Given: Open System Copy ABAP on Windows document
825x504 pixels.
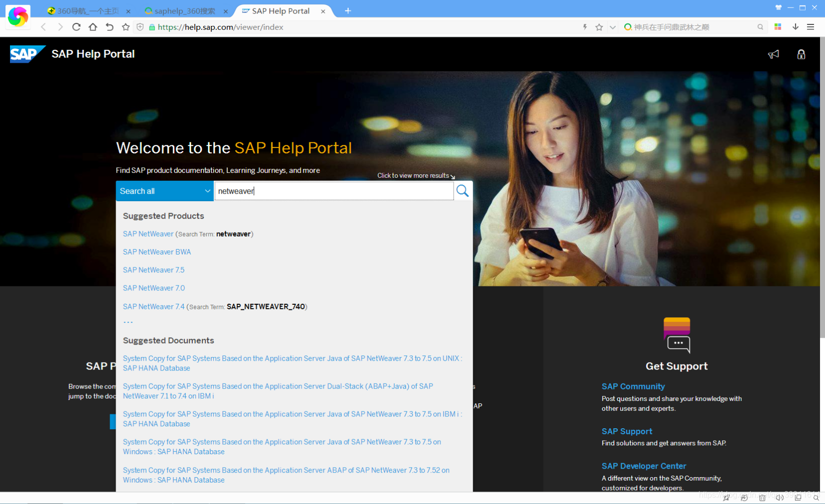Looking at the screenshot, I should pyautogui.click(x=286, y=475).
